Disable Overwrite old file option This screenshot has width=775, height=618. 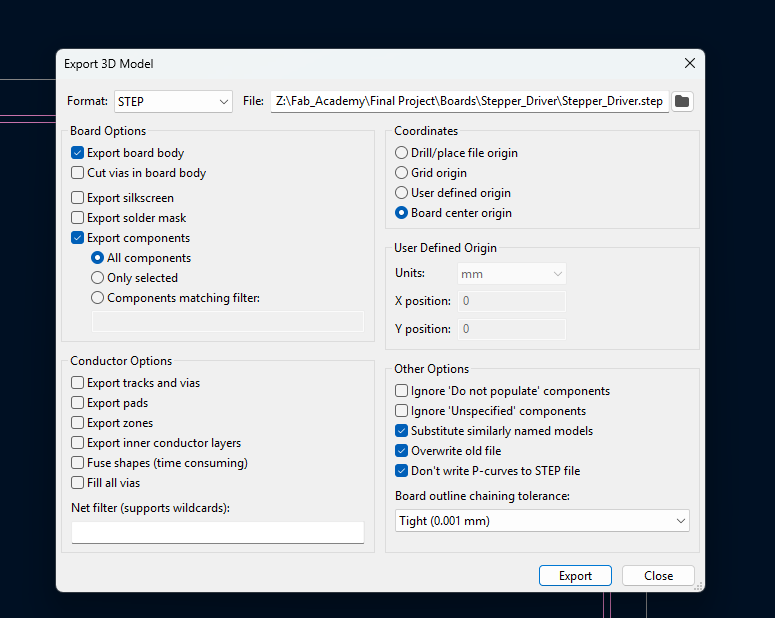401,451
